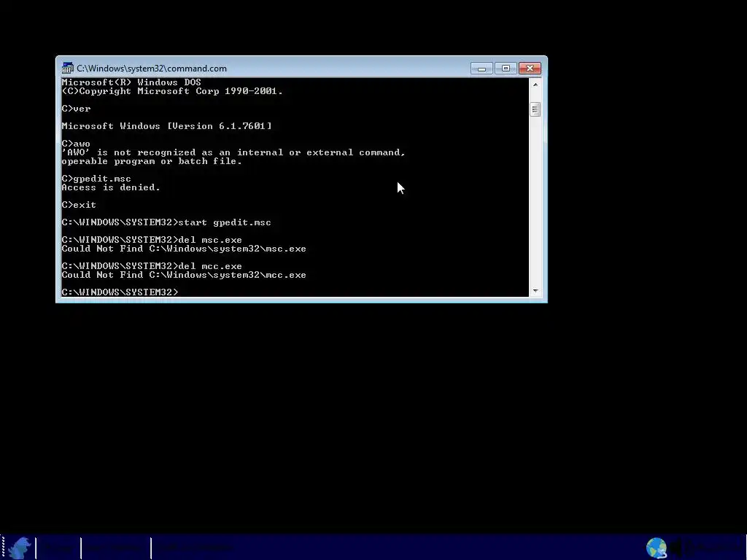Click the title text C:\Windows\system32\command.com
The height and width of the screenshot is (560, 747).
tap(152, 69)
